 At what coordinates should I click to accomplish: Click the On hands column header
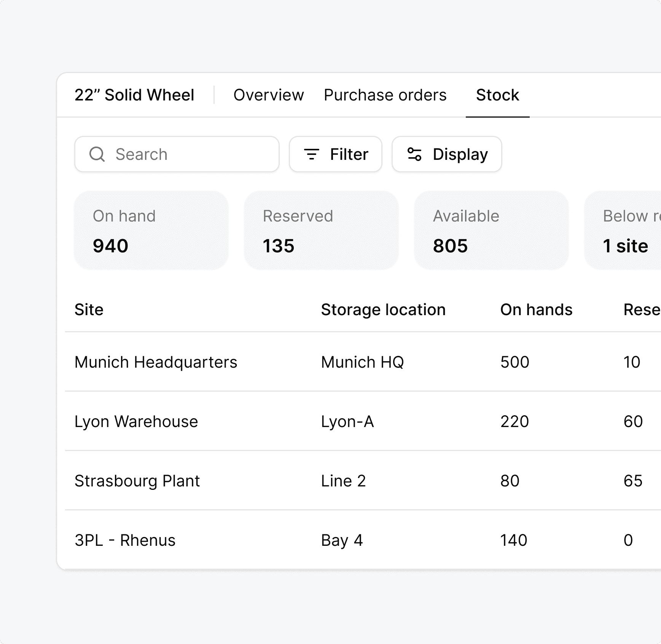(536, 309)
